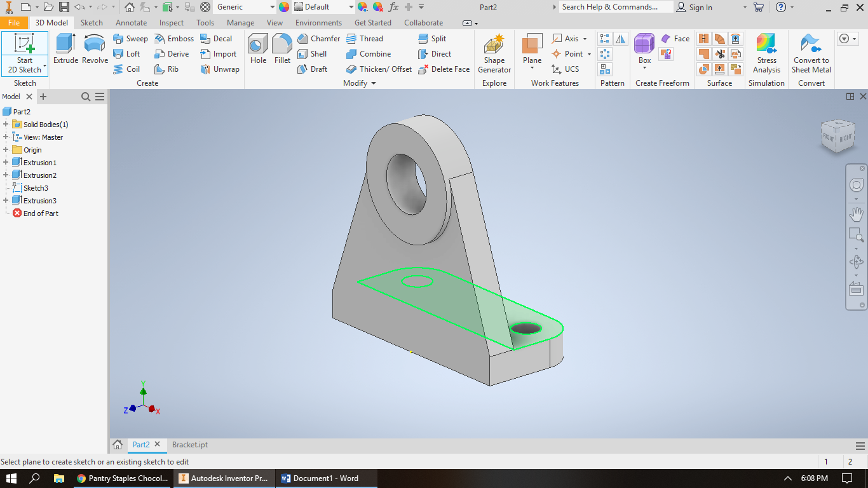Switch to the Bracket.ipt document tab

pyautogui.click(x=190, y=445)
